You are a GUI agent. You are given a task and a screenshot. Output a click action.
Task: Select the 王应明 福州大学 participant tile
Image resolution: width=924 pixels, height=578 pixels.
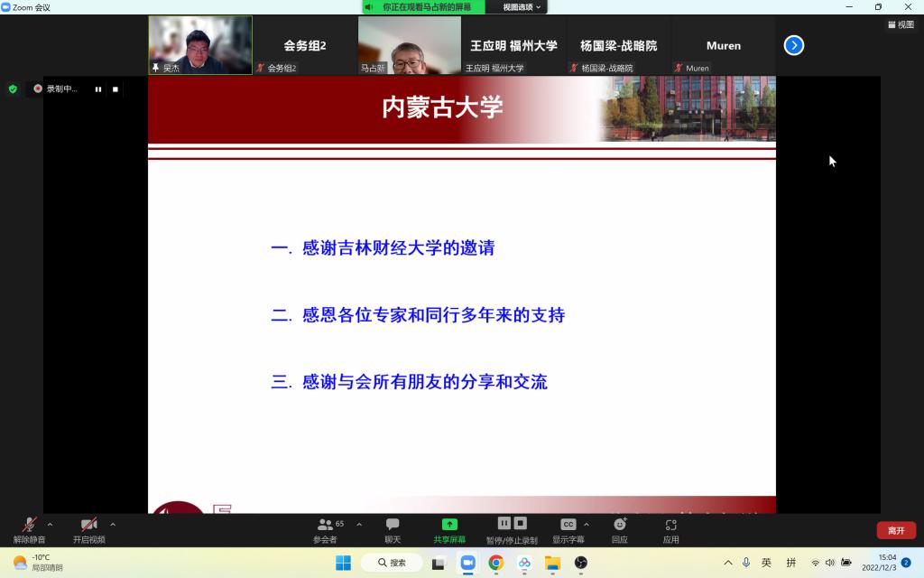pyautogui.click(x=513, y=45)
